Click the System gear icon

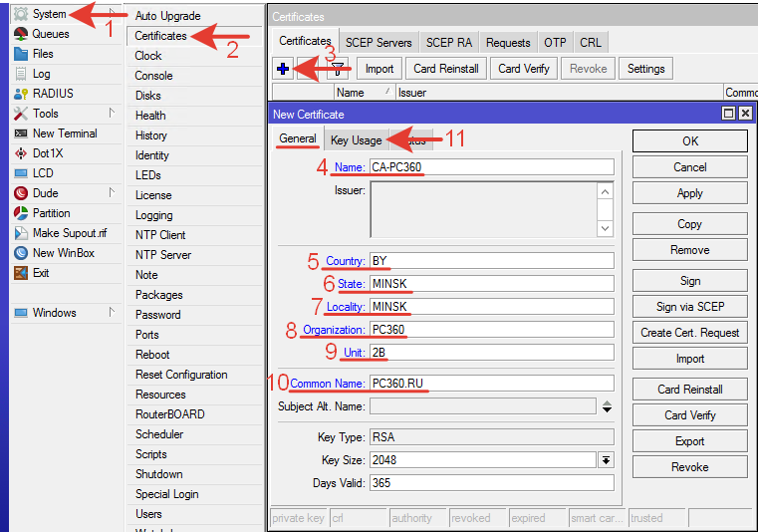click(21, 14)
